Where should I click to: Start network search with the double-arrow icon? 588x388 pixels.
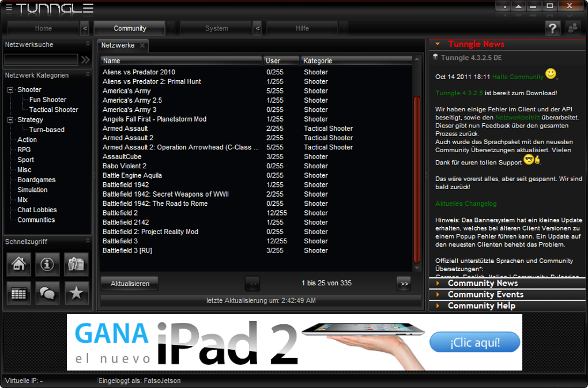pyautogui.click(x=85, y=59)
